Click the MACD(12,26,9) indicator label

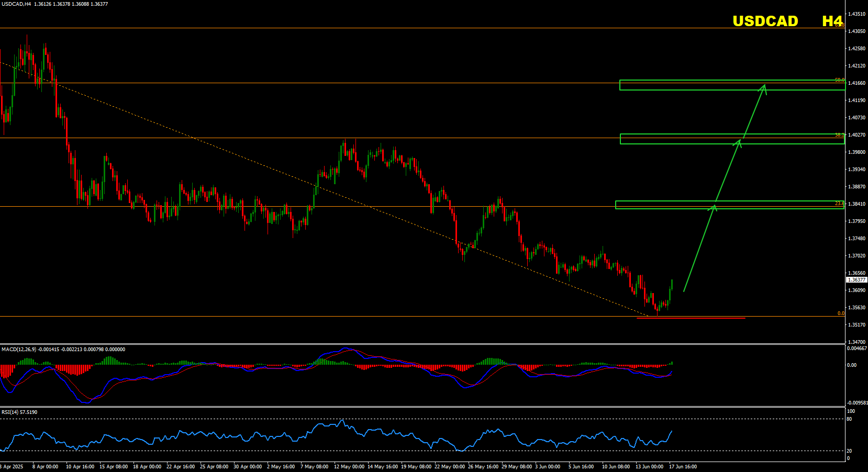(18, 350)
